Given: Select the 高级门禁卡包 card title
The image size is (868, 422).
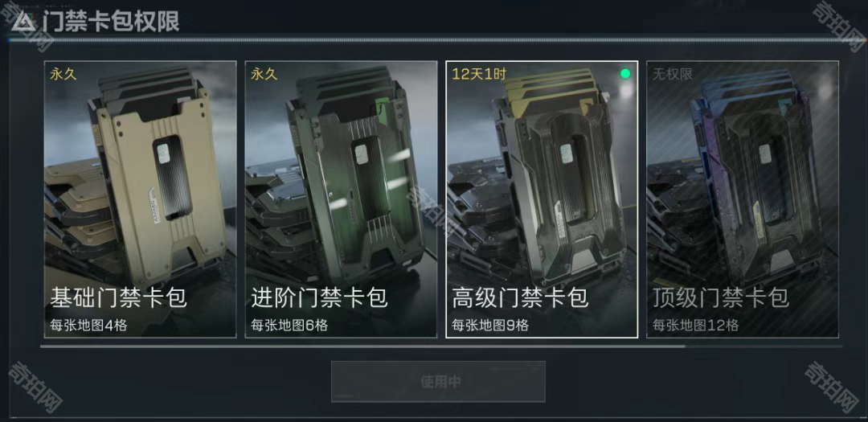Looking at the screenshot, I should 520,298.
